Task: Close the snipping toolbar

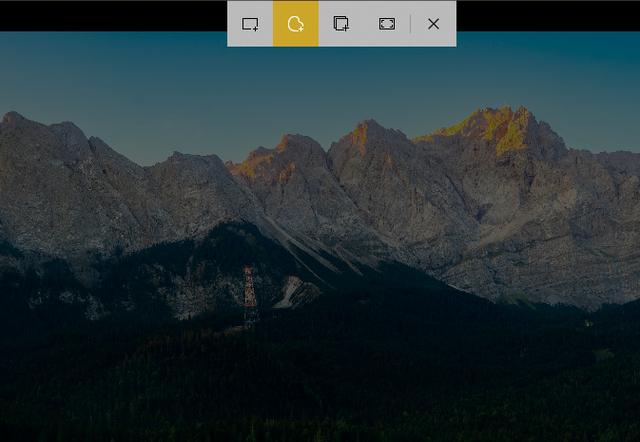Action: click(433, 24)
